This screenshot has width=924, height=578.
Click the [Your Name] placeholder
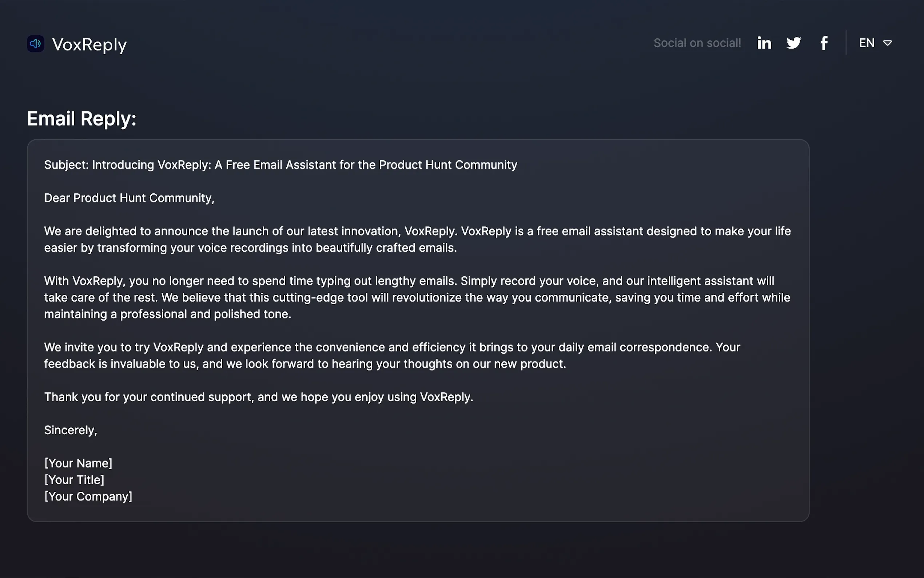tap(78, 463)
